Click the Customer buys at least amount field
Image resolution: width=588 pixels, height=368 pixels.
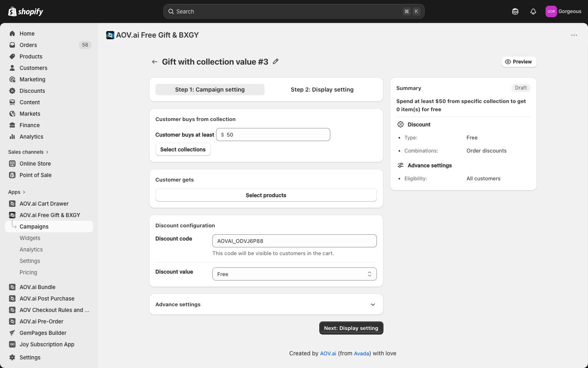(273, 135)
